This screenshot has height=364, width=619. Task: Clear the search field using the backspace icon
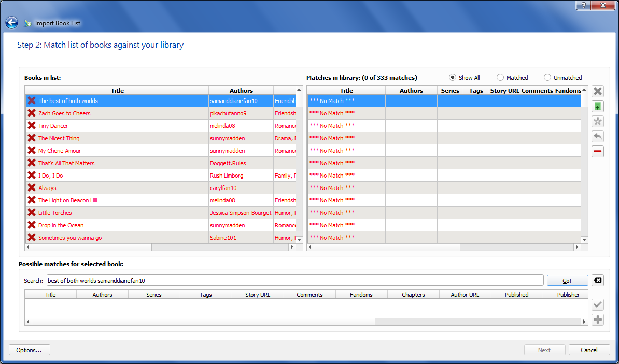598,281
